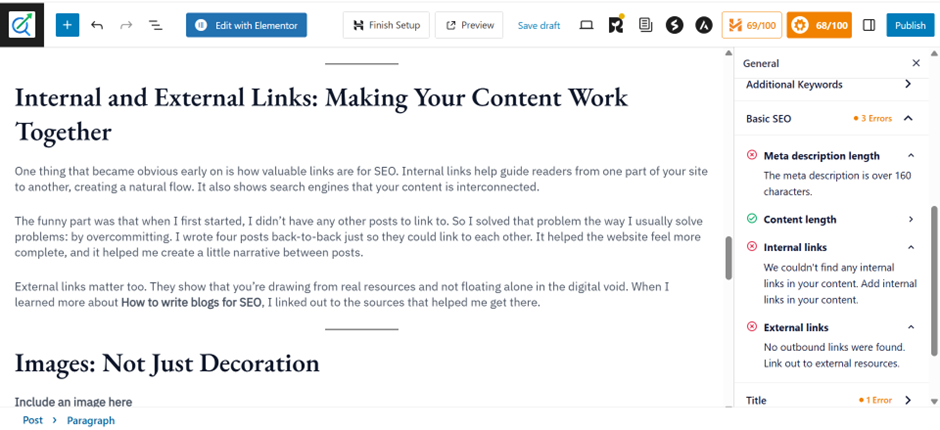This screenshot has height=430, width=940.
Task: Click the Publish button
Action: click(x=910, y=25)
